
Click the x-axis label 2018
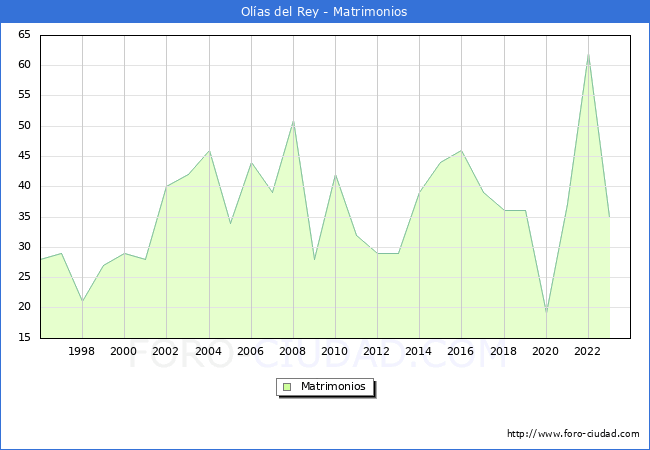point(504,351)
